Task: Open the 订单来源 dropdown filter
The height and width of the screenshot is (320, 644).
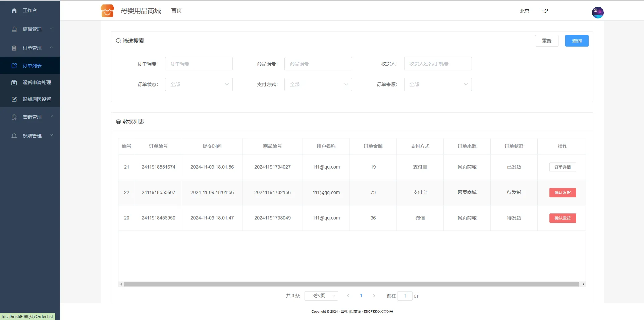Action: tap(438, 84)
